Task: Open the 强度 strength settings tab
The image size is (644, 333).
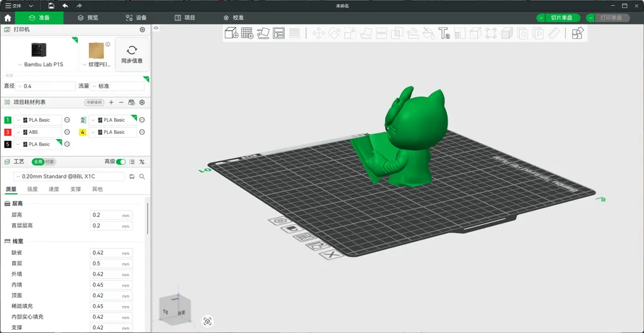Action: pos(32,189)
